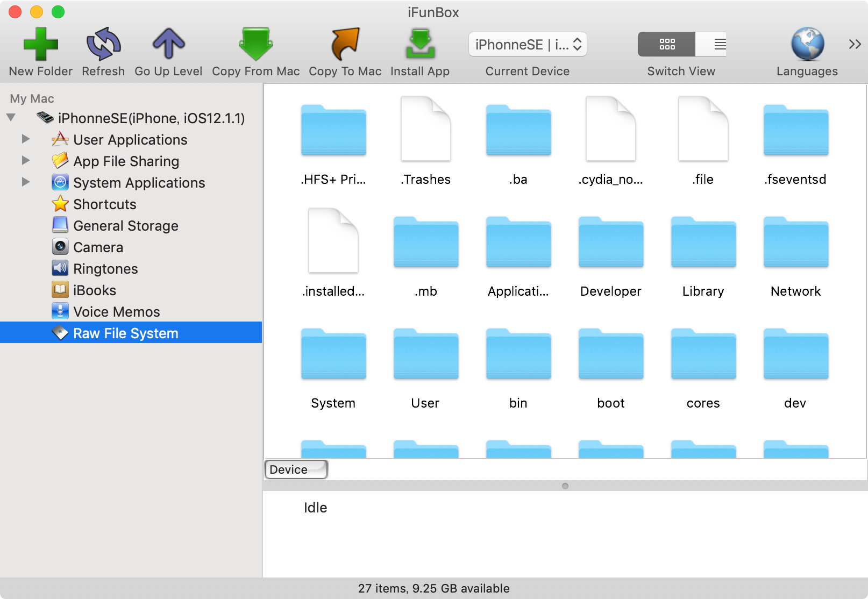Select the .installed... file
The width and height of the screenshot is (868, 599).
pos(333,241)
